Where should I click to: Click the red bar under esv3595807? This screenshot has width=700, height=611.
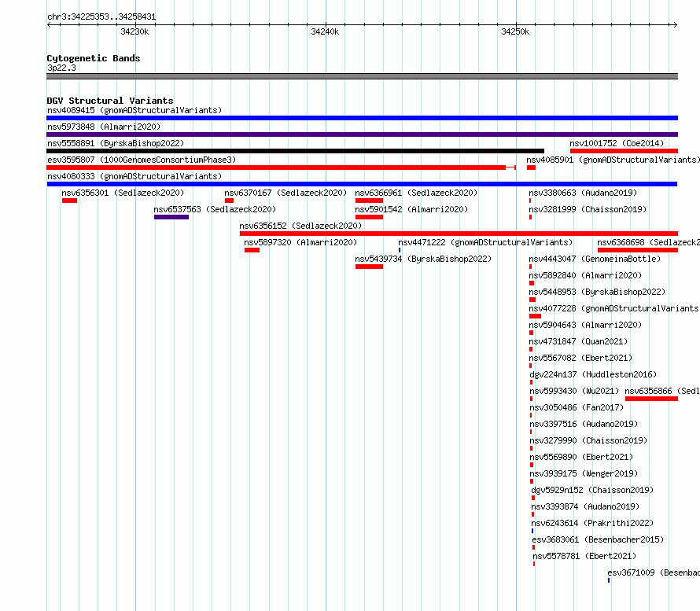(282, 167)
